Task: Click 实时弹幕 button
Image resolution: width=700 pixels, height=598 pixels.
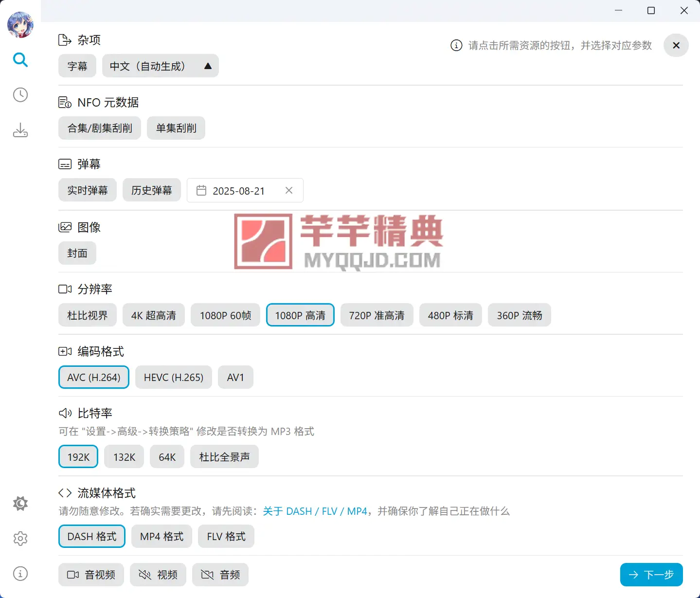Action: (88, 190)
